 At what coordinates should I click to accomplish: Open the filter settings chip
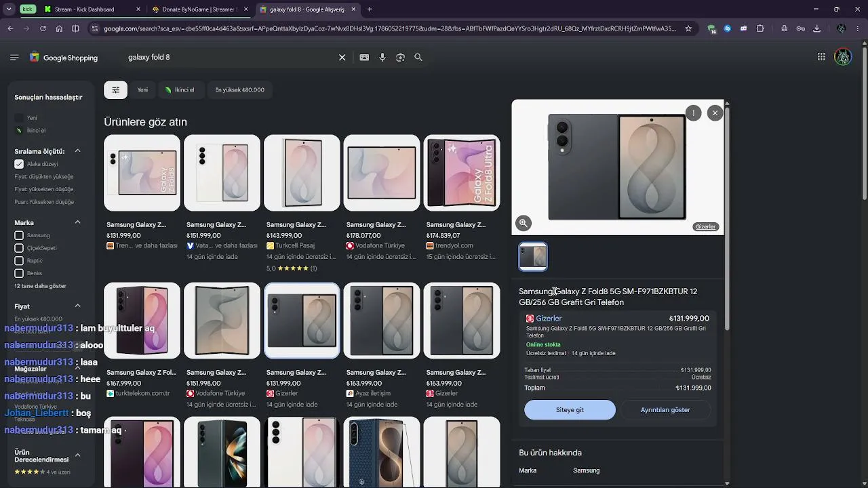click(x=115, y=89)
